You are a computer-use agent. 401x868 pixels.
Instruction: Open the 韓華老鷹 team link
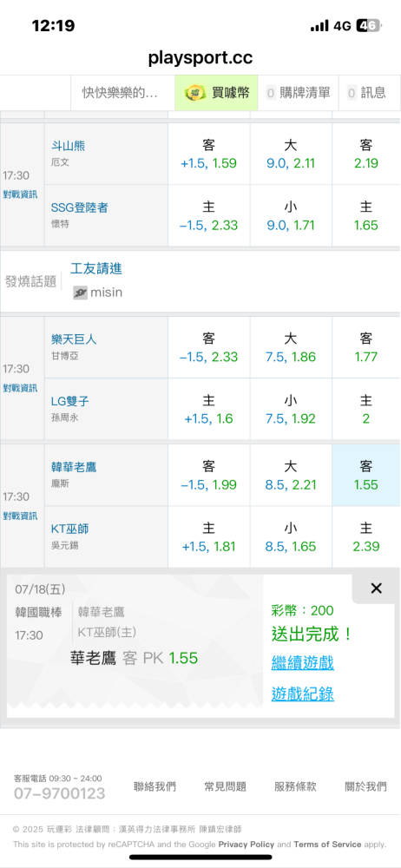click(74, 467)
